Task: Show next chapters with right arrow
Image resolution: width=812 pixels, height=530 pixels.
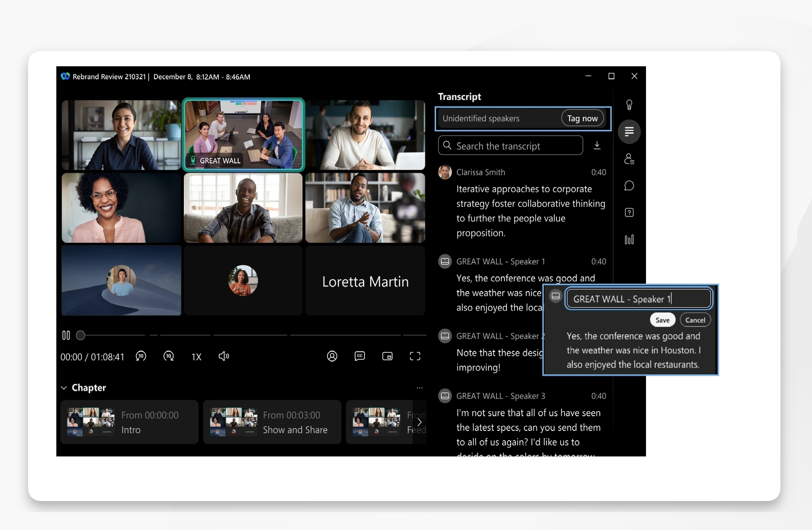Action: (420, 422)
